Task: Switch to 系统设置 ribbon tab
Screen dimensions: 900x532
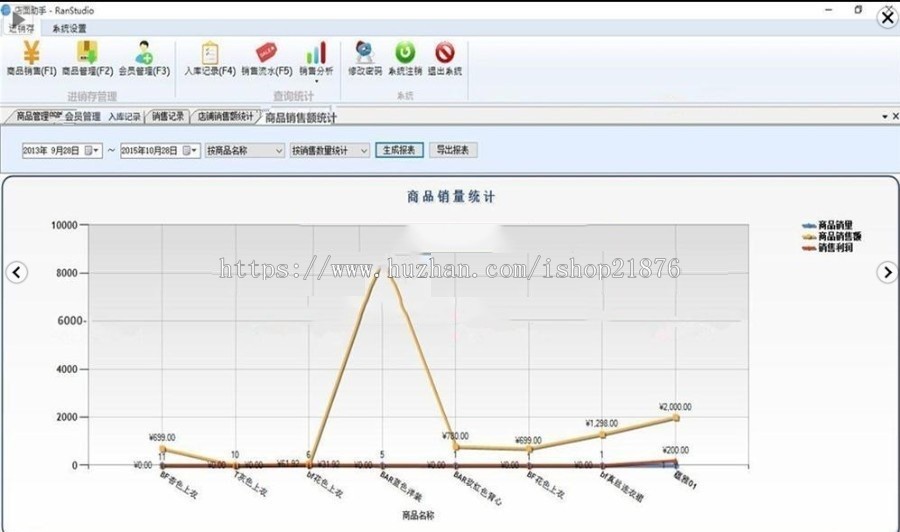Action: click(x=69, y=29)
